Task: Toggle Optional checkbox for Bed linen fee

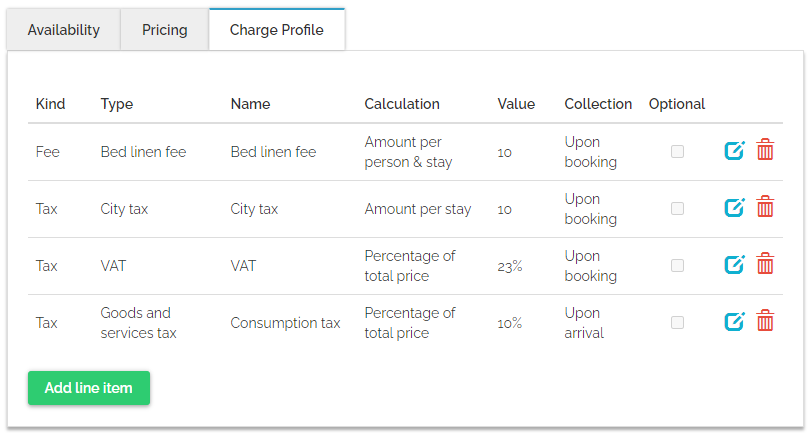Action: [x=677, y=152]
